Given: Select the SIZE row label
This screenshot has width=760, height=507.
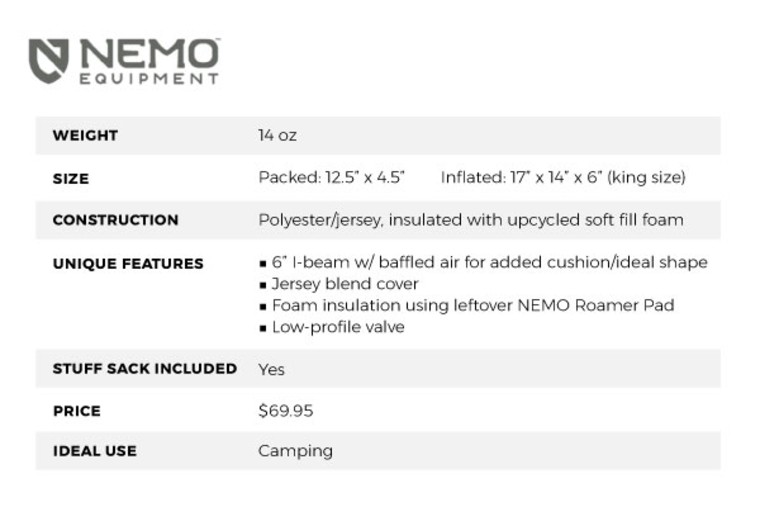Looking at the screenshot, I should tap(70, 178).
